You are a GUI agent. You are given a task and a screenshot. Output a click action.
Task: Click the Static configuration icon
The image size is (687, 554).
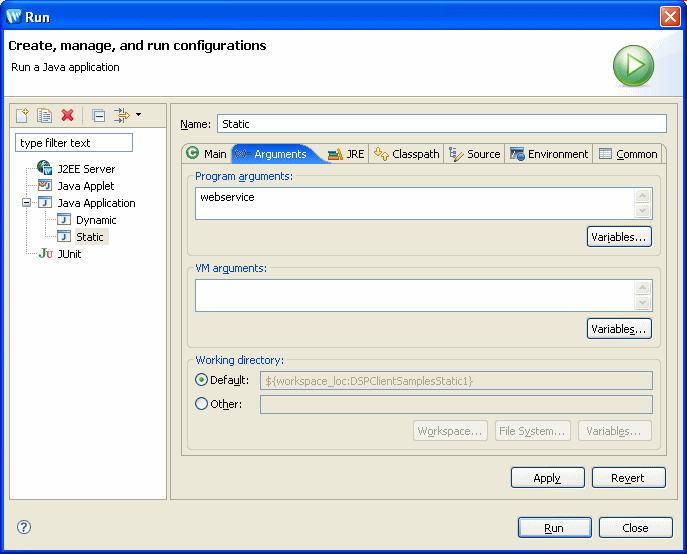tap(64, 236)
